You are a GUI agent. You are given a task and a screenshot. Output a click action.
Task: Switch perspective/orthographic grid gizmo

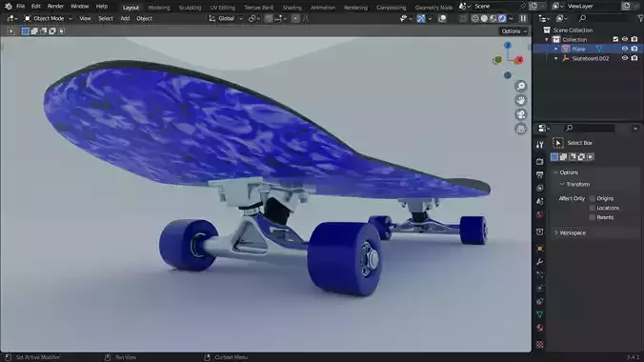point(521,129)
